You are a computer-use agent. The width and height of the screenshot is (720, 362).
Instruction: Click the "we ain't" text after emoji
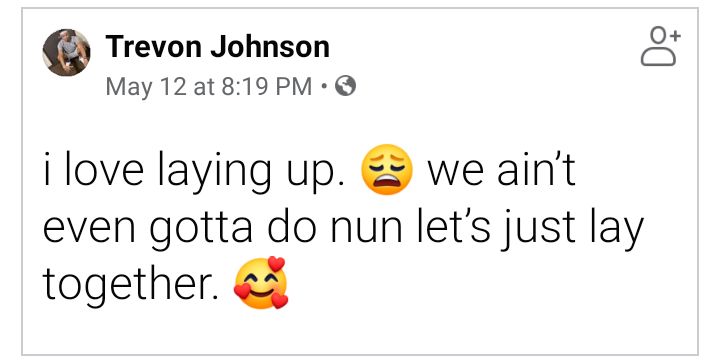[501, 170]
